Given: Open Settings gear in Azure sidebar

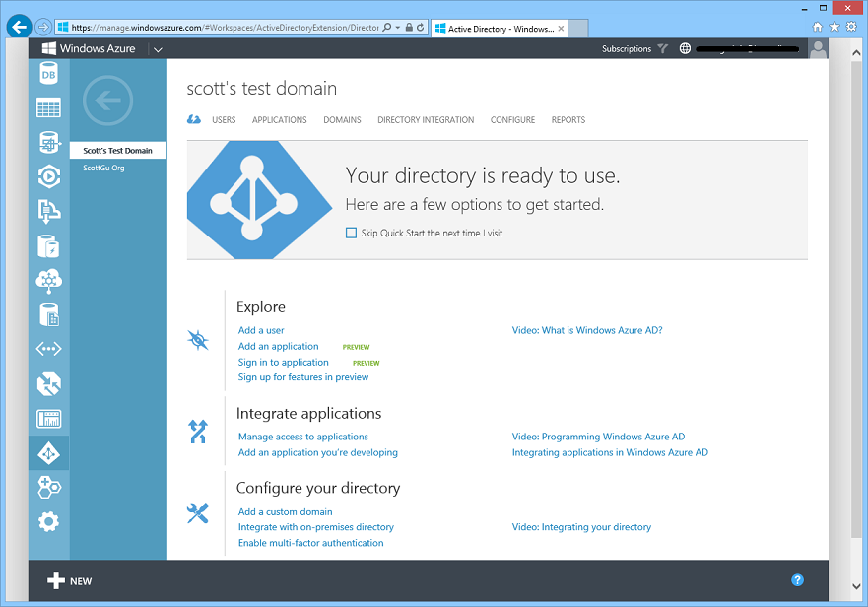Looking at the screenshot, I should click(x=48, y=521).
